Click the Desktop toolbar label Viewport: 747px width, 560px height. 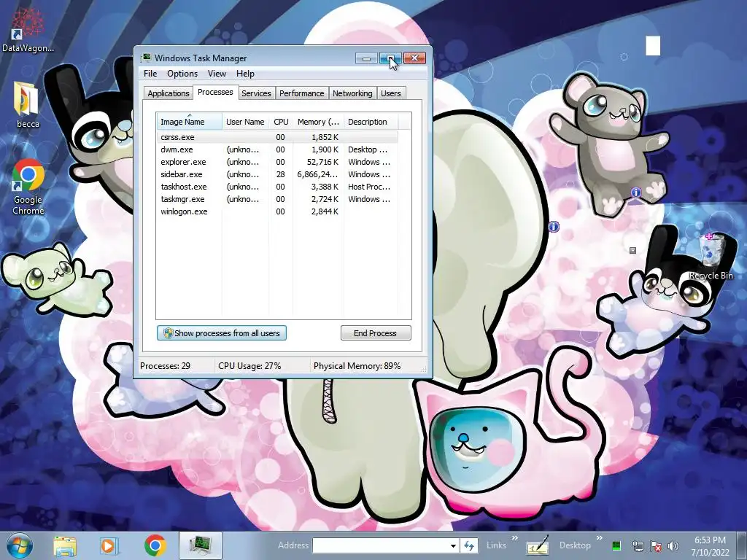pyautogui.click(x=575, y=545)
